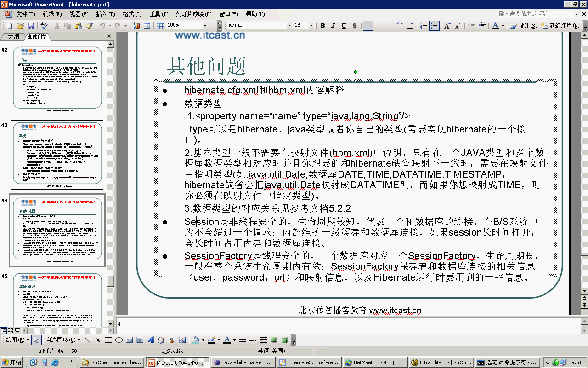Toggle text shadow formatting
This screenshot has width=588, height=368.
[x=354, y=26]
